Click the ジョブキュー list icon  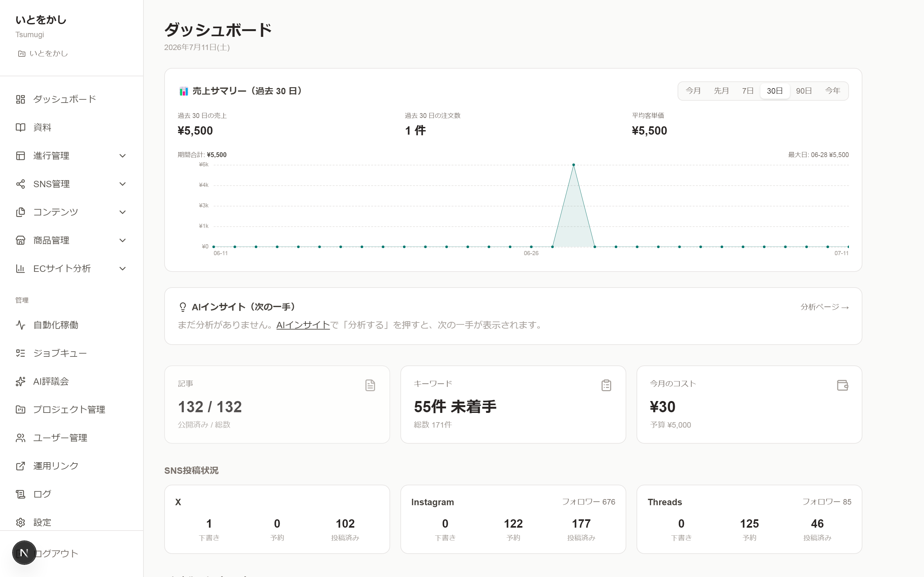pyautogui.click(x=20, y=353)
